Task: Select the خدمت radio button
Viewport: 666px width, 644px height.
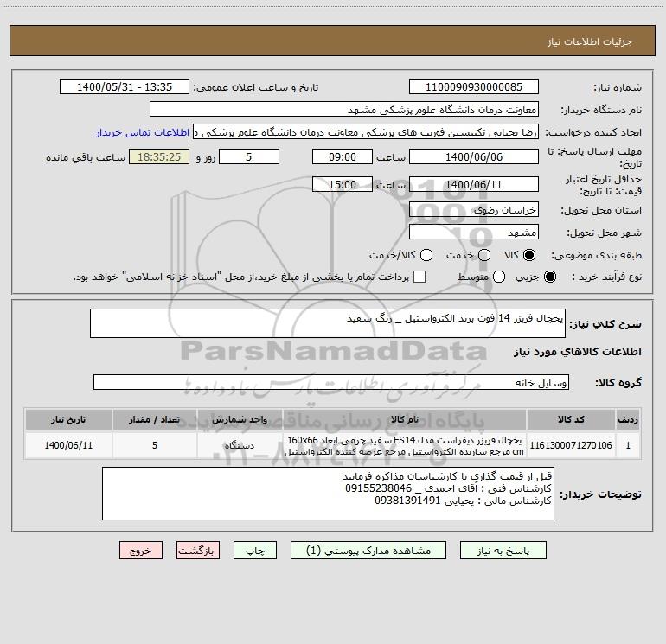Action: click(x=484, y=255)
